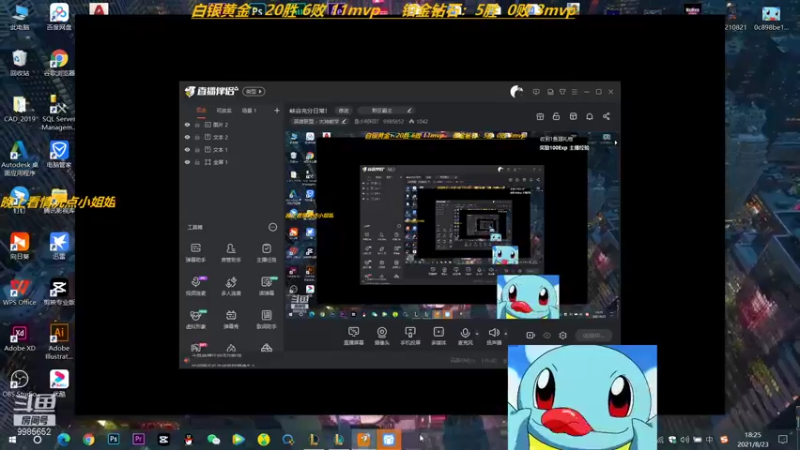The height and width of the screenshot is (450, 800).
Task: Click the start-streaming button at bottom right
Action: [x=594, y=335]
